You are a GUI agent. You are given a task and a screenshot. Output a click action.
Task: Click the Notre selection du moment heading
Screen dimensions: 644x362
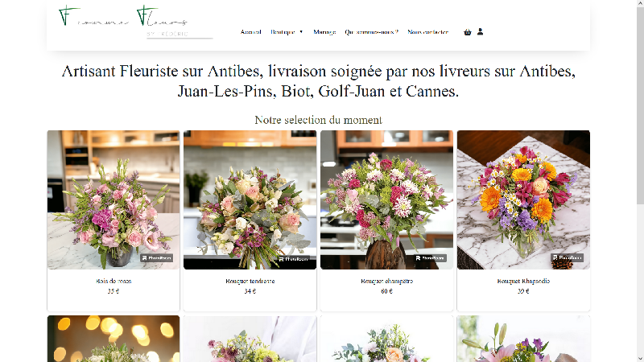318,120
